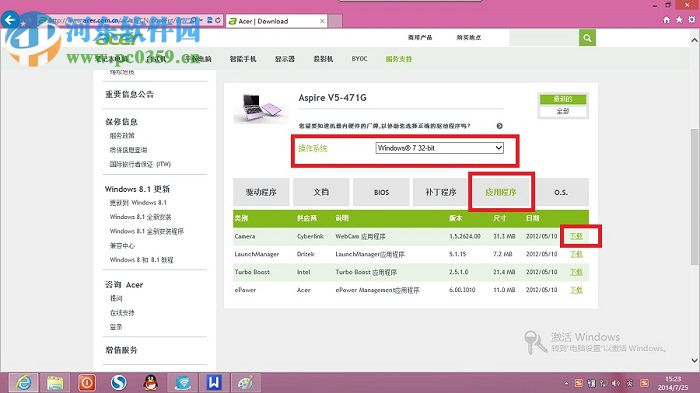Open the Word W icon in taskbar
700x393 pixels.
pyautogui.click(x=214, y=383)
